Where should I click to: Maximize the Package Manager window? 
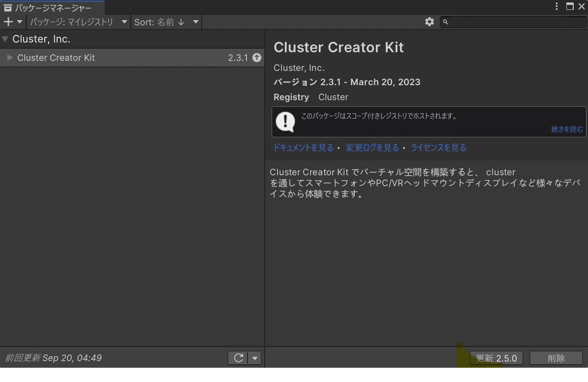pyautogui.click(x=570, y=6)
